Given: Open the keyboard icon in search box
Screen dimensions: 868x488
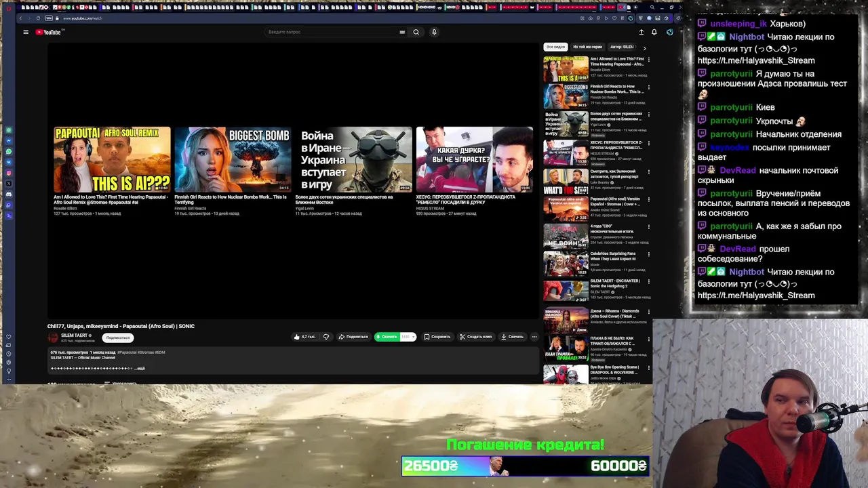Looking at the screenshot, I should 402,32.
